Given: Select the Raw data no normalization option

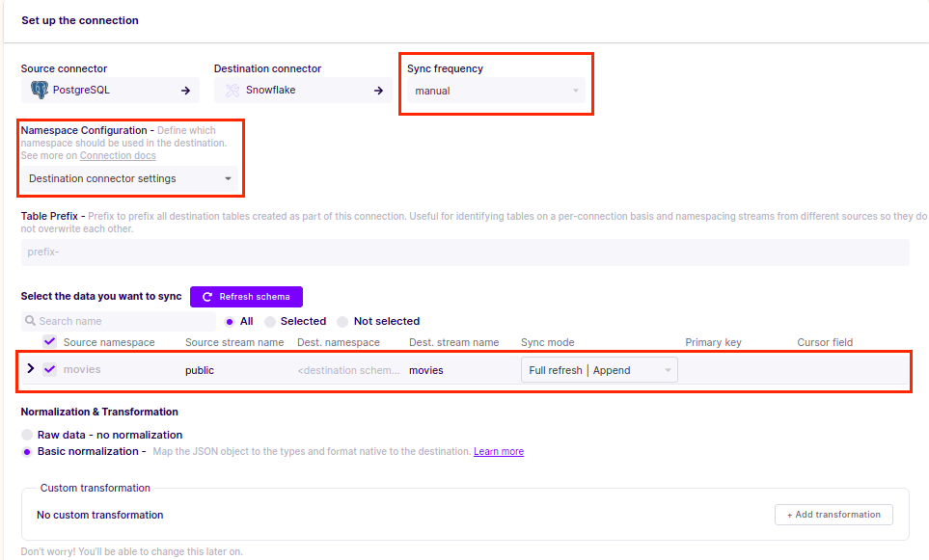Looking at the screenshot, I should pyautogui.click(x=27, y=434).
